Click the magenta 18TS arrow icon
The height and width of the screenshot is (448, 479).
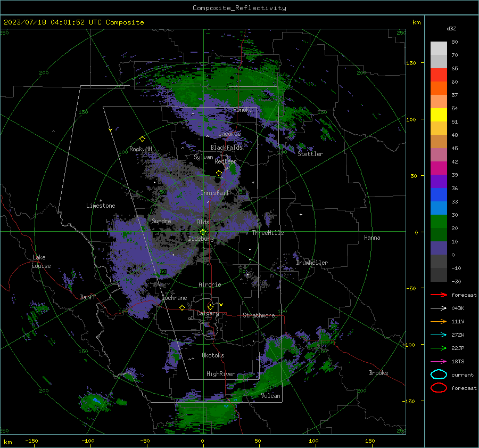tap(439, 362)
